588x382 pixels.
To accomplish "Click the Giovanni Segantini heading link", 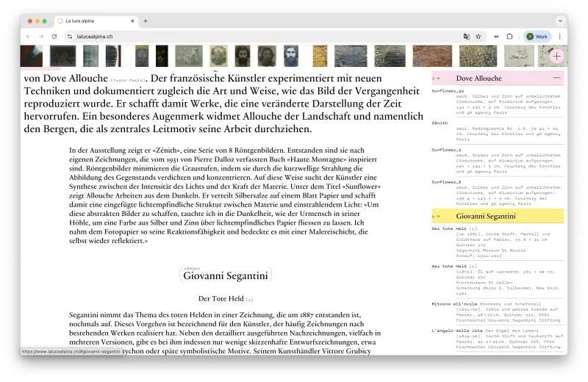I will coord(226,276).
